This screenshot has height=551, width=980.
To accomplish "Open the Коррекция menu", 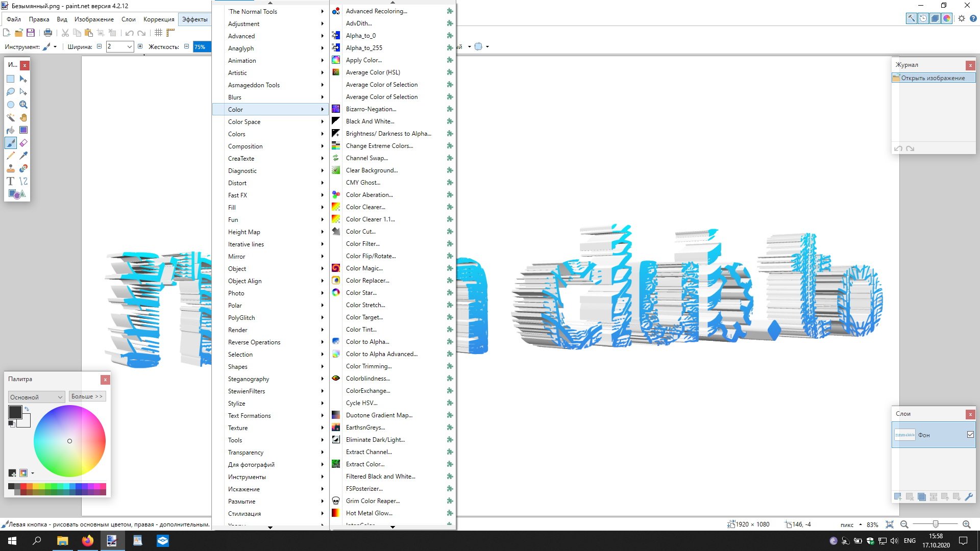I will coord(159,19).
